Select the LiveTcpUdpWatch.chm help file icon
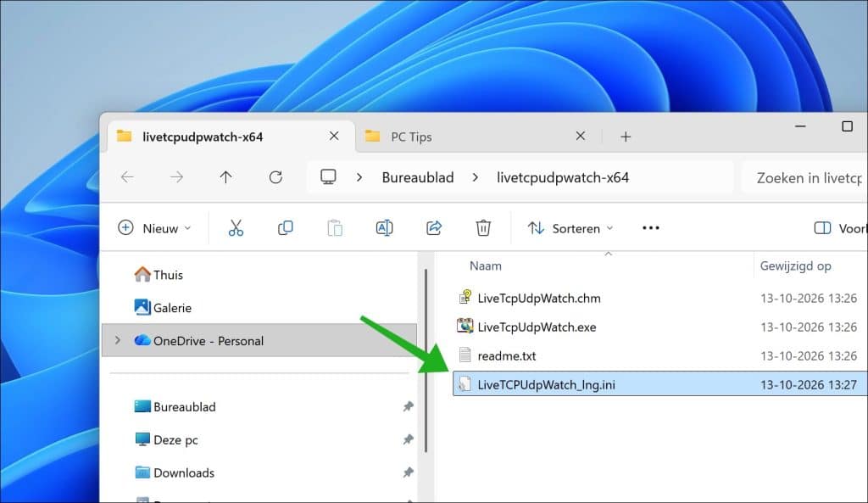Viewport: 868px width, 503px height. 465,298
